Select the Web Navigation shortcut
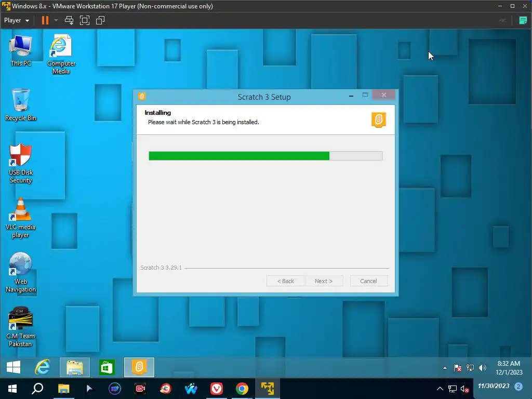Viewport: 532px width, 399px height. pyautogui.click(x=20, y=272)
